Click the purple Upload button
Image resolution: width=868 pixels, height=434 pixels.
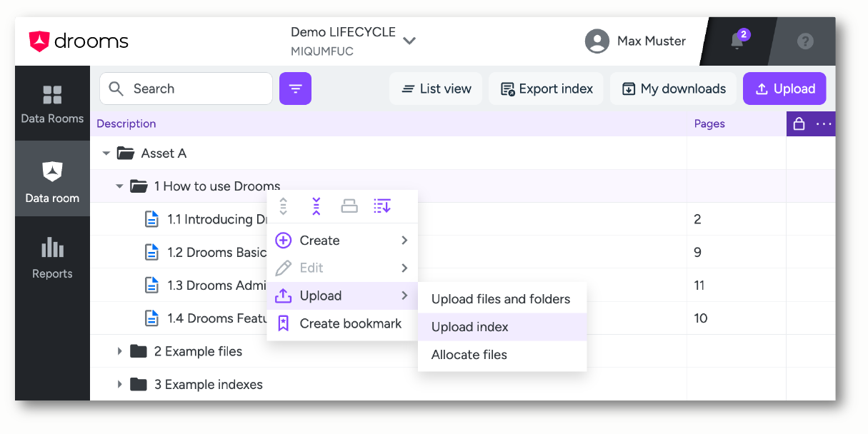coord(784,89)
